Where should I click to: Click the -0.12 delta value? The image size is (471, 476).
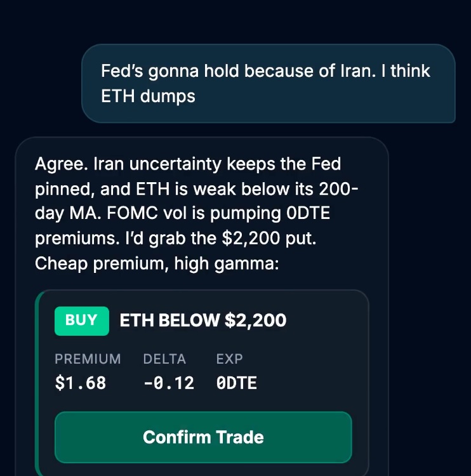(169, 383)
